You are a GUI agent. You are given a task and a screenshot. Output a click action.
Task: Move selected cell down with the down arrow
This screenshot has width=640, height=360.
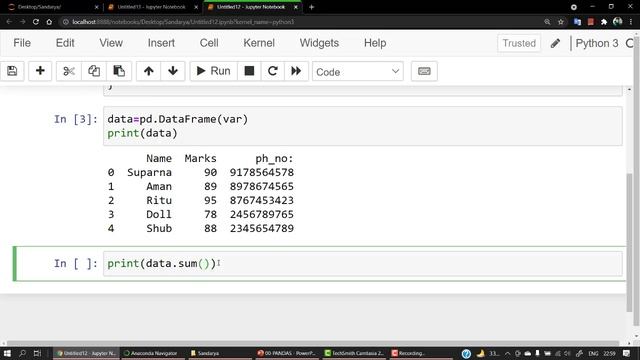pos(173,71)
